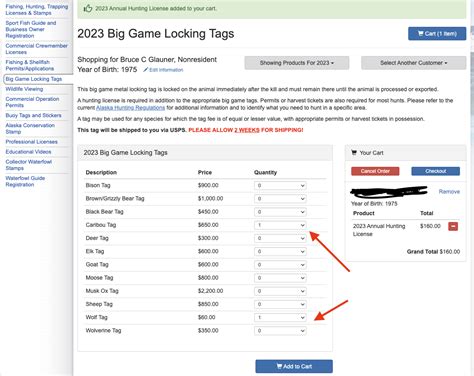Open Sport Fish Guide and Business Owner Registration
Screen dimensions: 474x376
click(31, 29)
